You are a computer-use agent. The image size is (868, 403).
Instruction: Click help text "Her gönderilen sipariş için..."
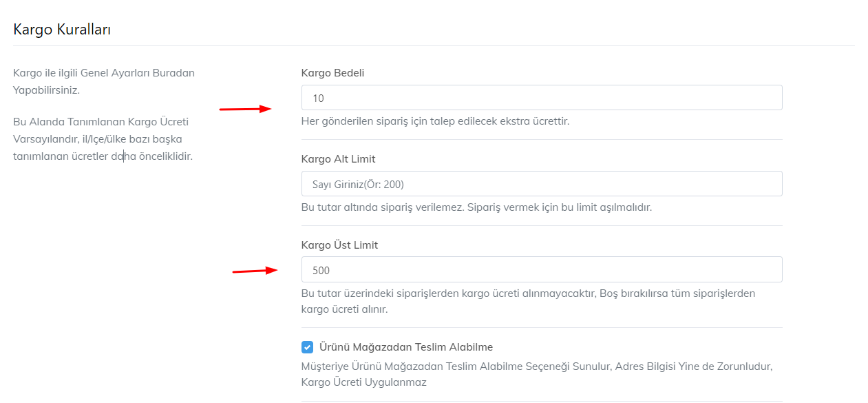pyautogui.click(x=435, y=121)
